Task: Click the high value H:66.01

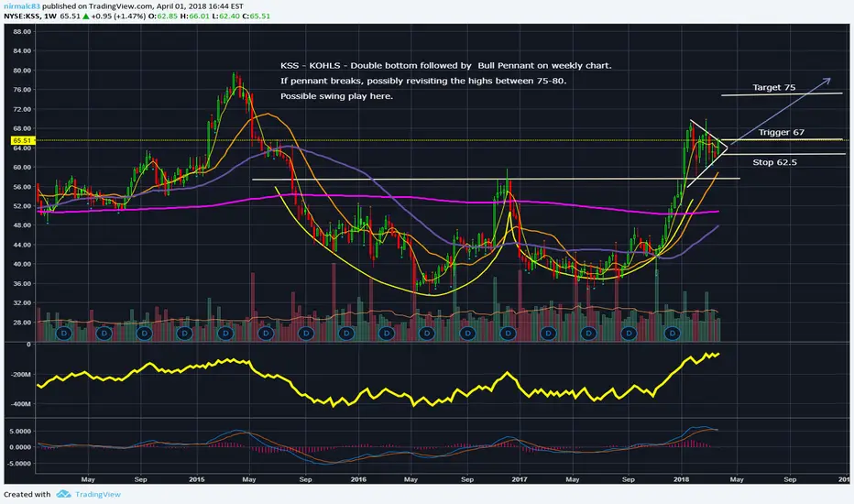Action: tap(195, 16)
